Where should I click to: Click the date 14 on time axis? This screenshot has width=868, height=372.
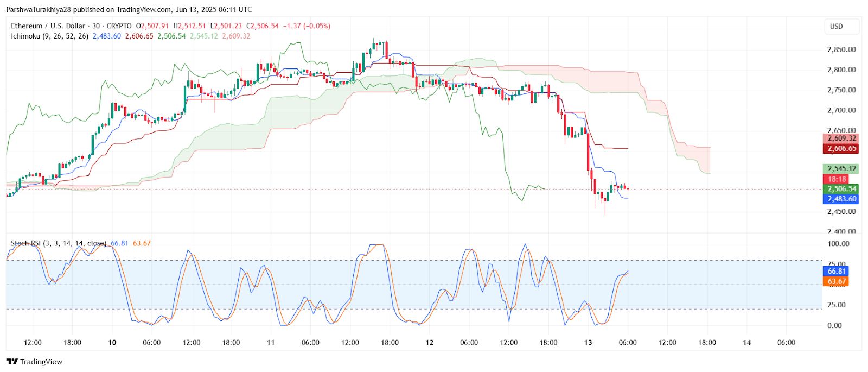(747, 343)
